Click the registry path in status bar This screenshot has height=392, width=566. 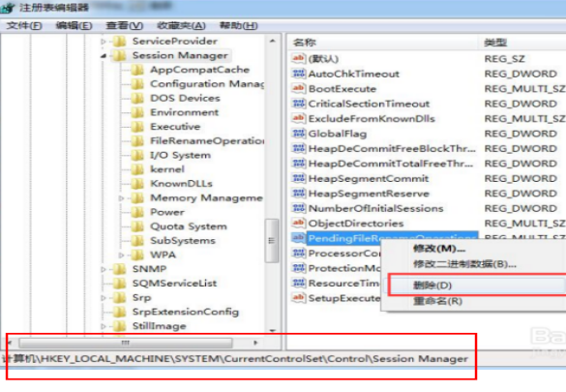(235, 359)
